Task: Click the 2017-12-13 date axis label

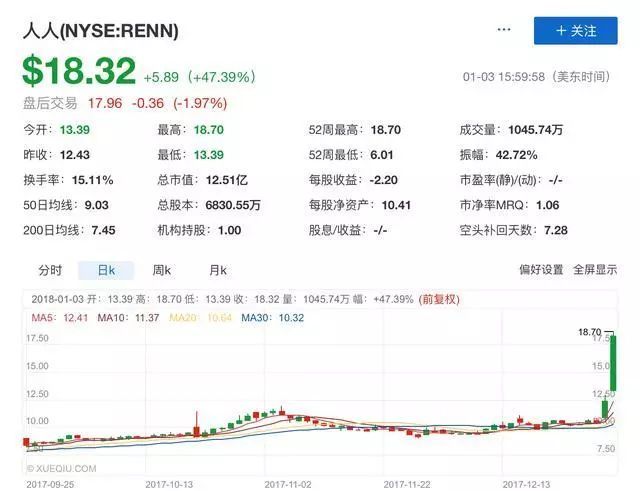Action: tap(526, 484)
